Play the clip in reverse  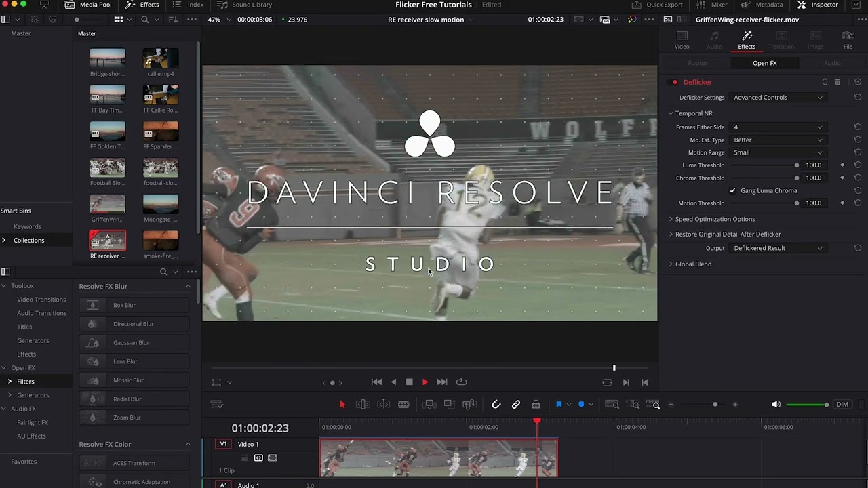393,382
